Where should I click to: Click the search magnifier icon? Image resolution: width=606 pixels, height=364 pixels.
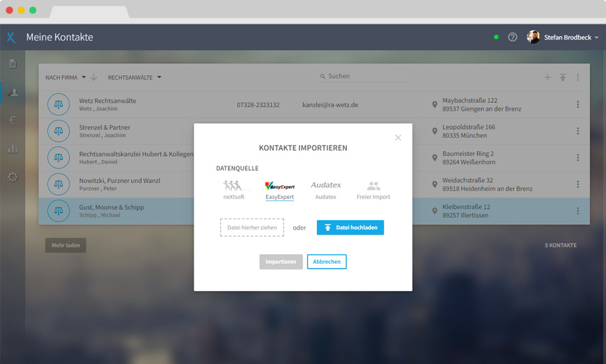coord(323,77)
